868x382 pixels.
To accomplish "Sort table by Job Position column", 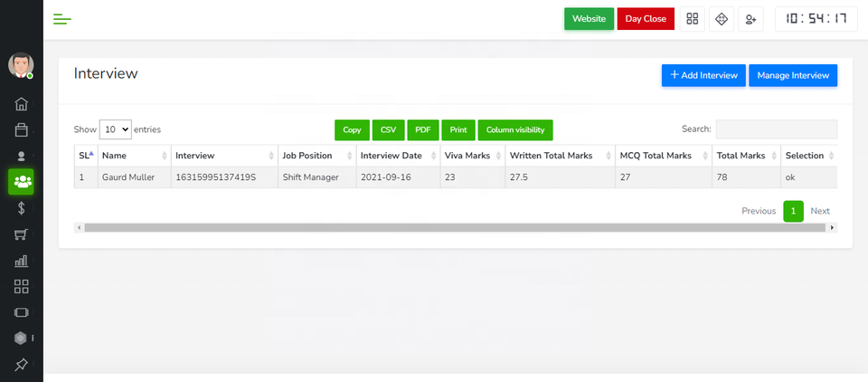I will [x=316, y=156].
